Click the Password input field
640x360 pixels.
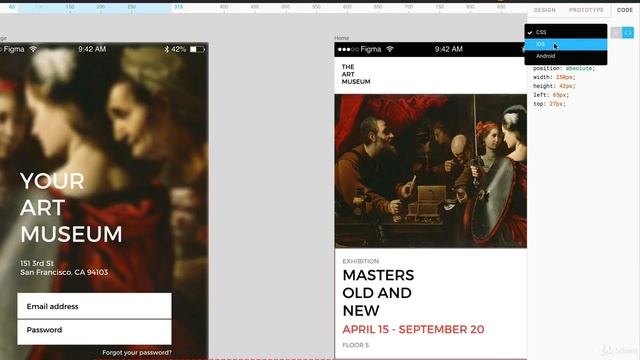coord(94,332)
